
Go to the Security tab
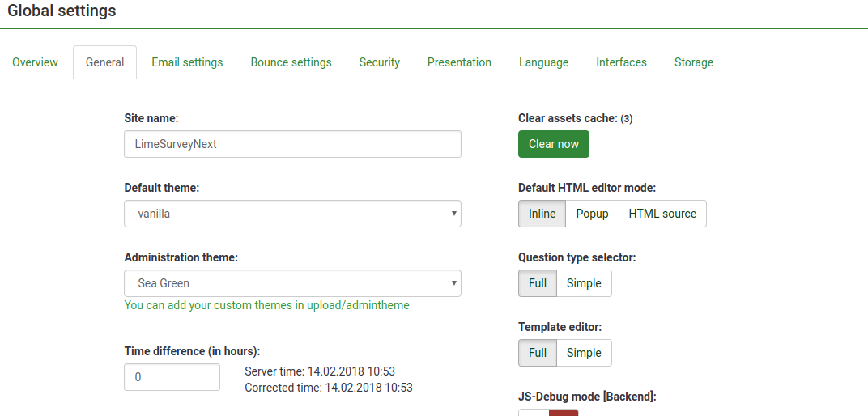pyautogui.click(x=380, y=62)
